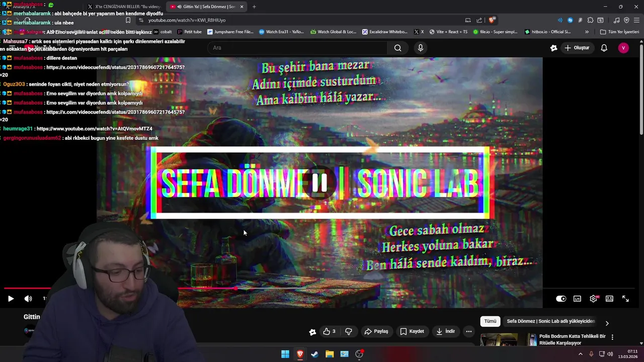Viewport: 644px width, 362px height.
Task: Select the Tümü filter chip
Action: pos(490,321)
